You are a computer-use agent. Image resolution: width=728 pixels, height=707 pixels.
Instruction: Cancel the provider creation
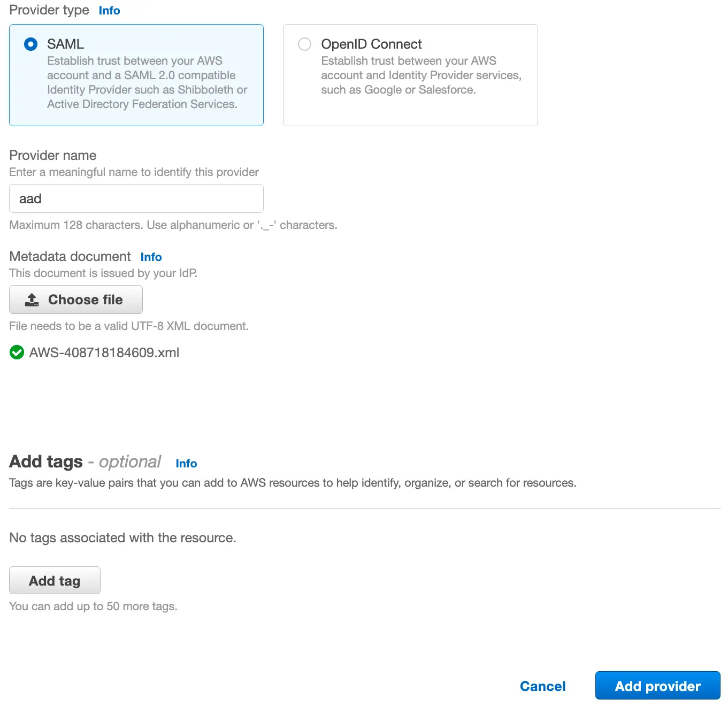point(542,686)
